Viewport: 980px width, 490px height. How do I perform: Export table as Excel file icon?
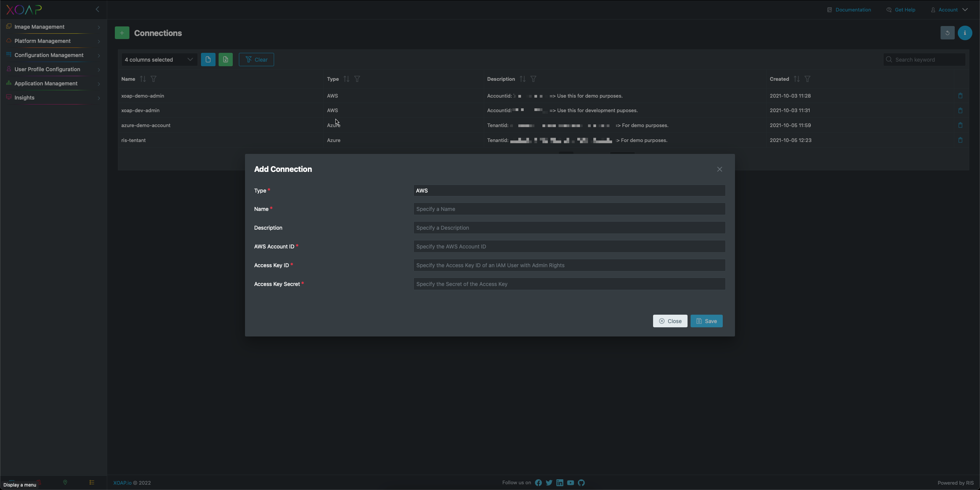point(225,59)
